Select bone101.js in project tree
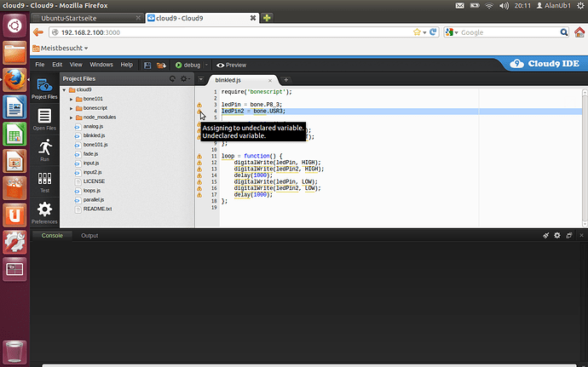The height and width of the screenshot is (367, 588). coord(95,144)
